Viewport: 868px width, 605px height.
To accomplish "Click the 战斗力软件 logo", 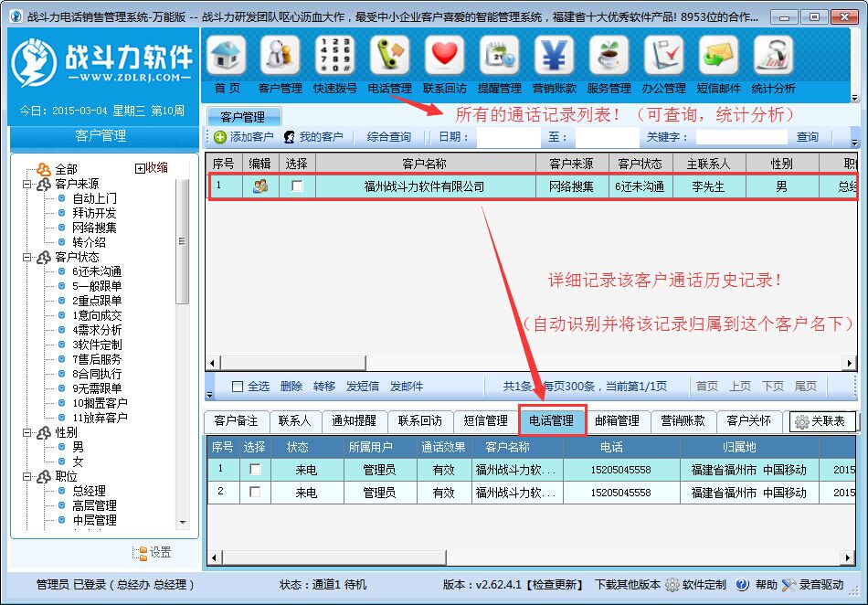I will point(101,62).
